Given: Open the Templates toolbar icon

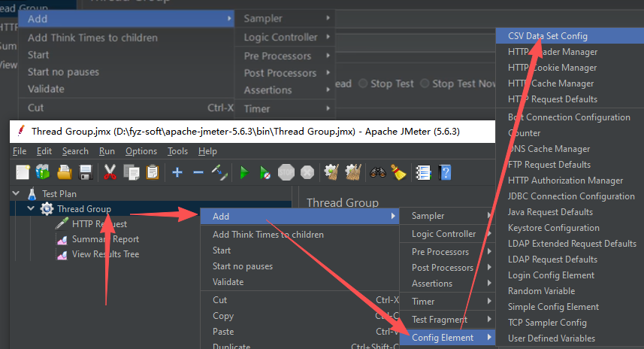Looking at the screenshot, I should pyautogui.click(x=43, y=172).
